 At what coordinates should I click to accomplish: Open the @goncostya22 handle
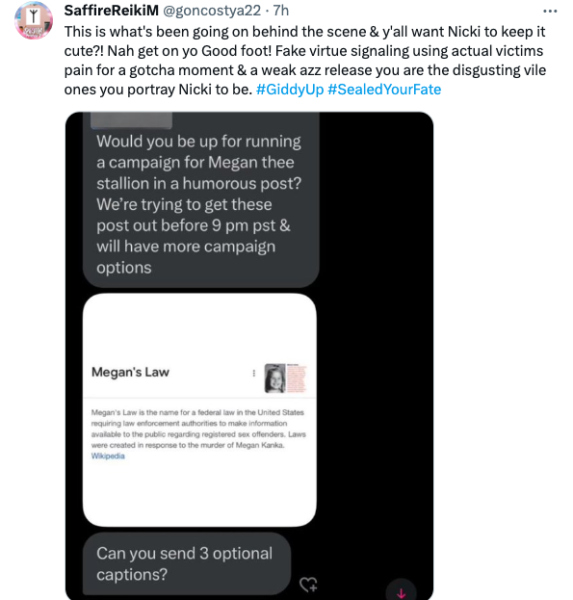pyautogui.click(x=212, y=11)
